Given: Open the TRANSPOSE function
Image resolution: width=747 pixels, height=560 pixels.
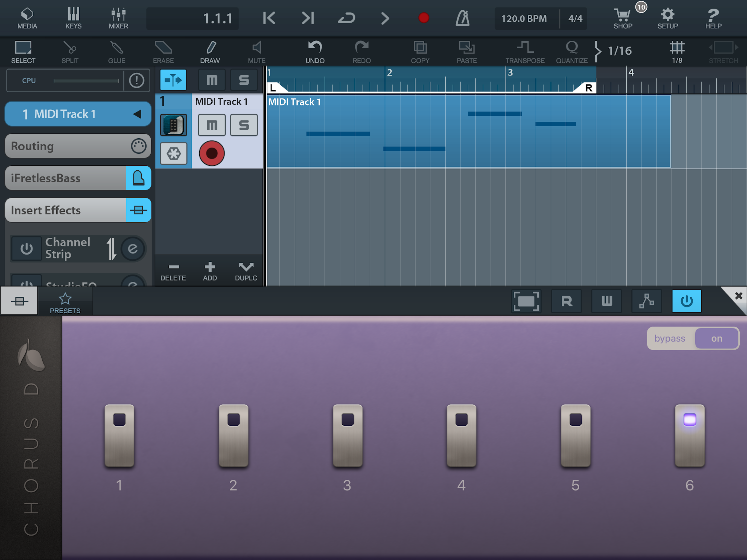Looking at the screenshot, I should coord(525,52).
